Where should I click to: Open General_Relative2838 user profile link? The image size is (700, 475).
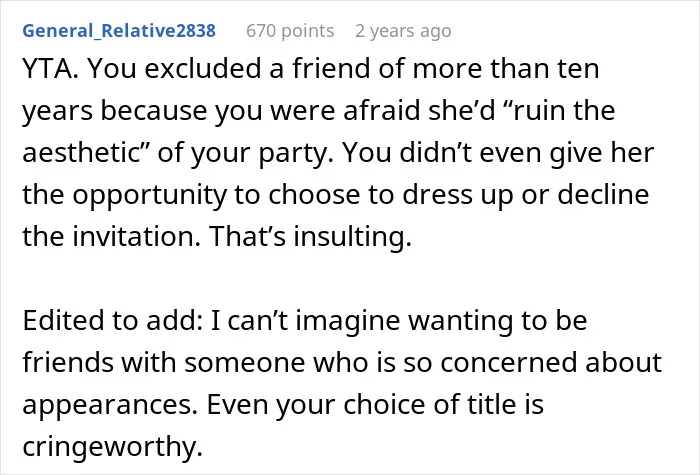pyautogui.click(x=119, y=31)
